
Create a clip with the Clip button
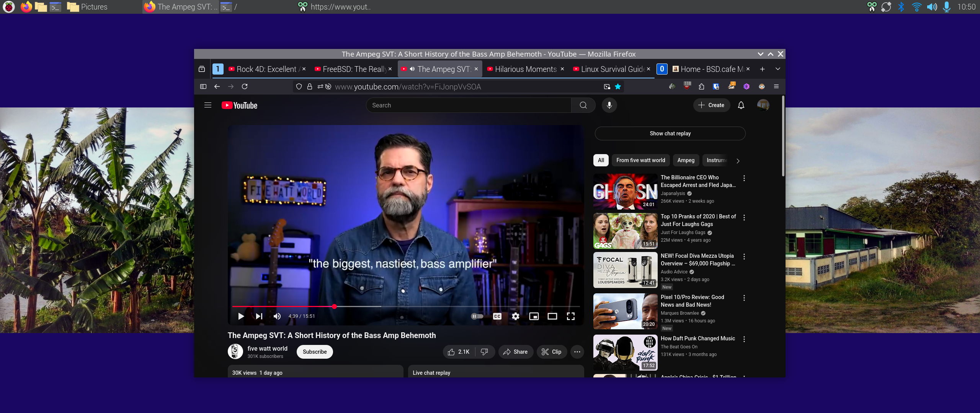tap(552, 352)
